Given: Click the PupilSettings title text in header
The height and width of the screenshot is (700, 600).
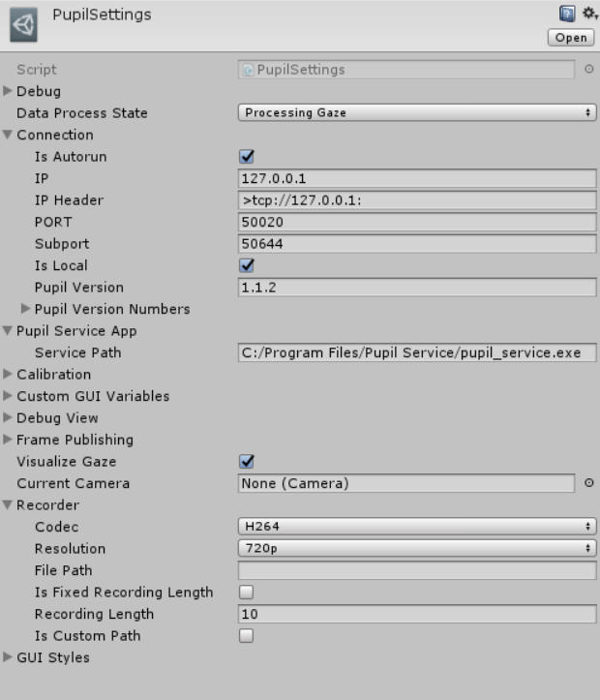Looking at the screenshot, I should pyautogui.click(x=102, y=15).
